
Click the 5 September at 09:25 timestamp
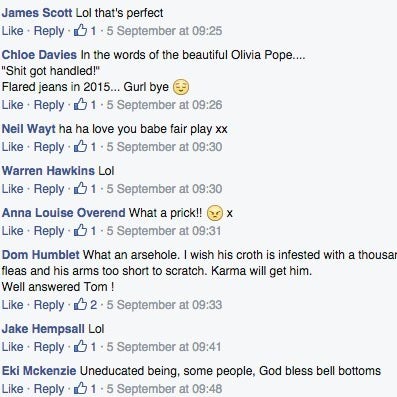coord(164,31)
